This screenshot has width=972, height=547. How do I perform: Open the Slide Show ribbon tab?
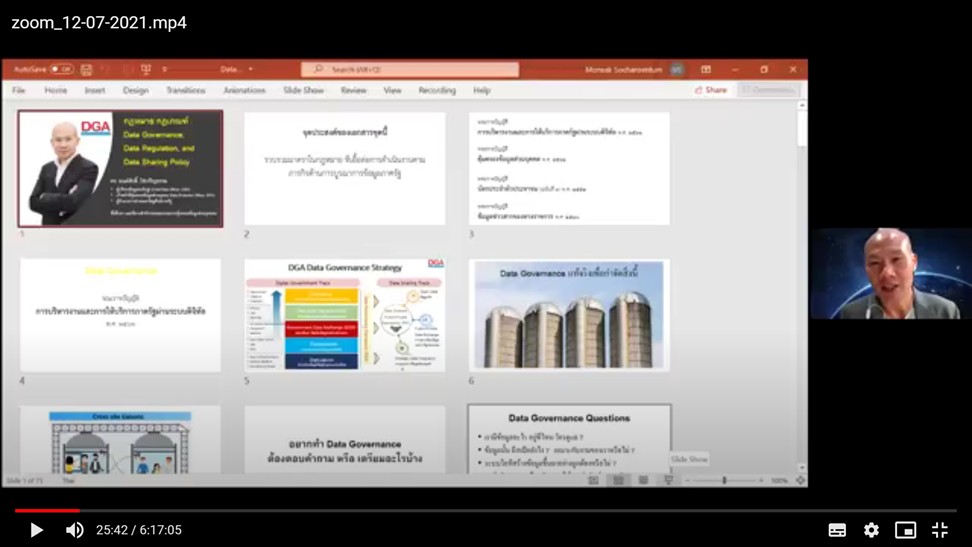coord(303,90)
